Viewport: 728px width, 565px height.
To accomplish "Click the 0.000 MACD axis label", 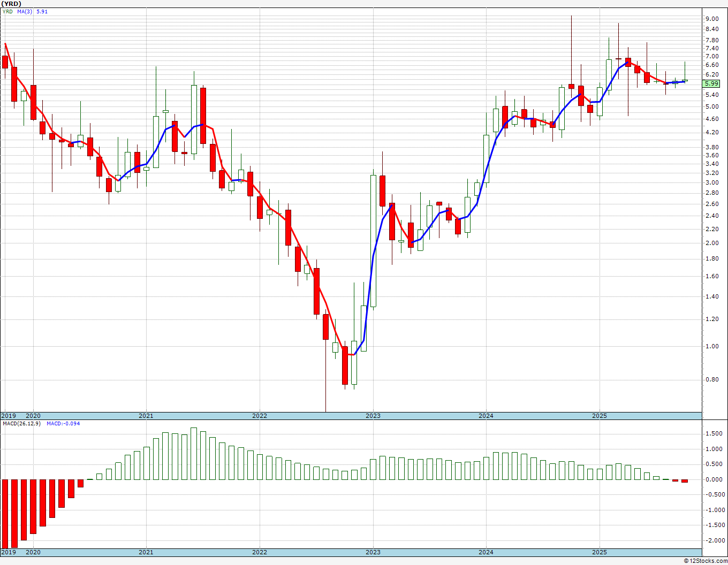I will pos(713,479).
